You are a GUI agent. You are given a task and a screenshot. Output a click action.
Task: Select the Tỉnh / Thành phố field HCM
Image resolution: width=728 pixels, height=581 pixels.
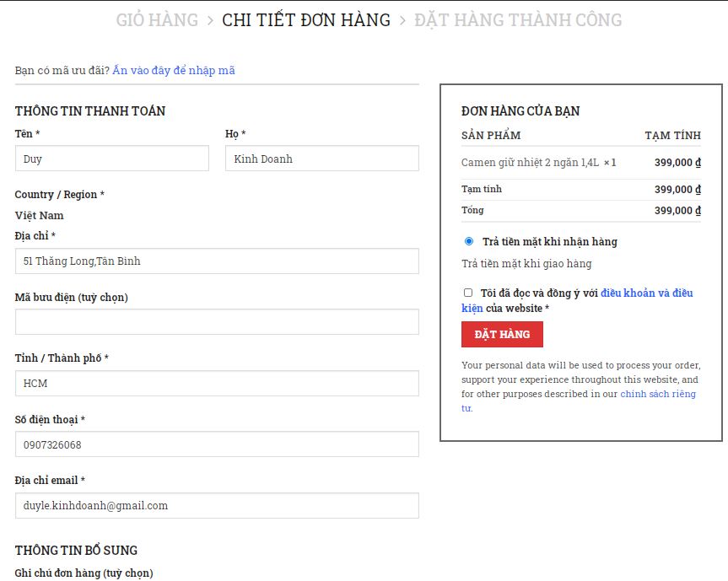pyautogui.click(x=217, y=384)
